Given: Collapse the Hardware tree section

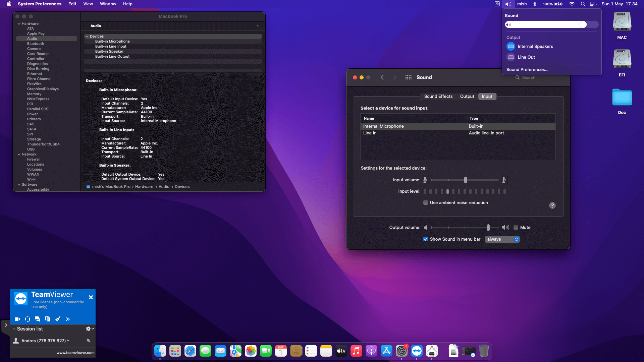Looking at the screenshot, I should 19,24.
